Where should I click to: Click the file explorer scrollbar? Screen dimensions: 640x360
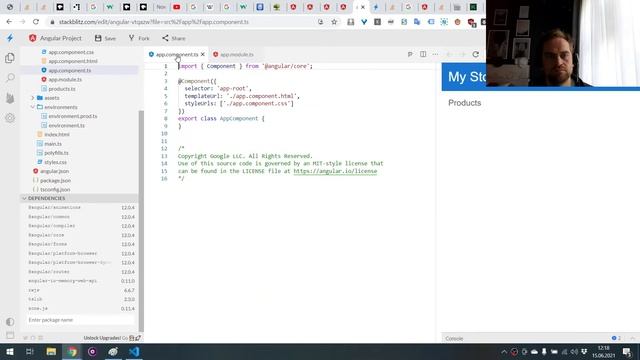(x=141, y=220)
